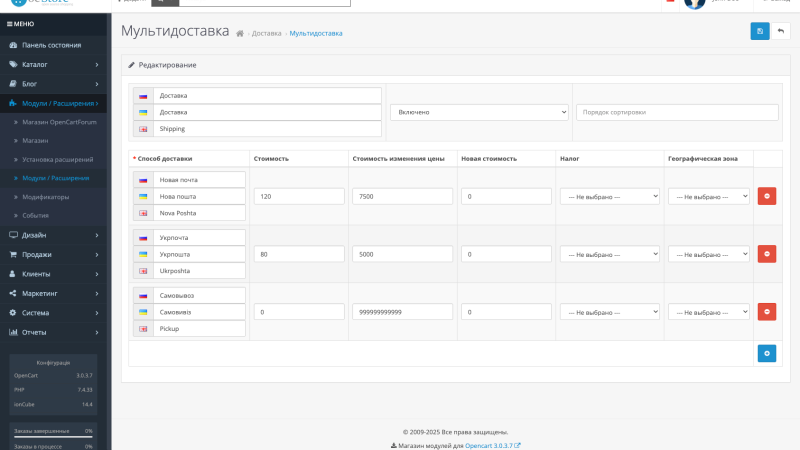Image resolution: width=800 pixels, height=450 pixels.
Task: Open the Клиенты sidebar section
Action: click(54, 274)
